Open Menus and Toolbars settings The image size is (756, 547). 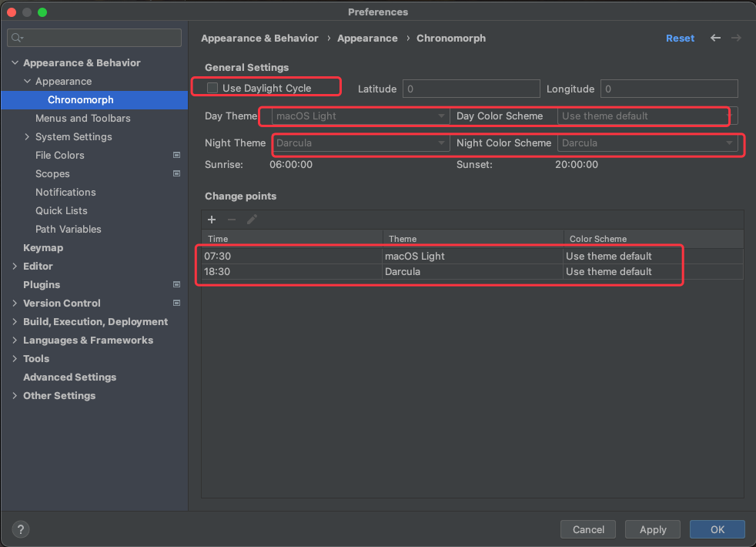coord(83,118)
